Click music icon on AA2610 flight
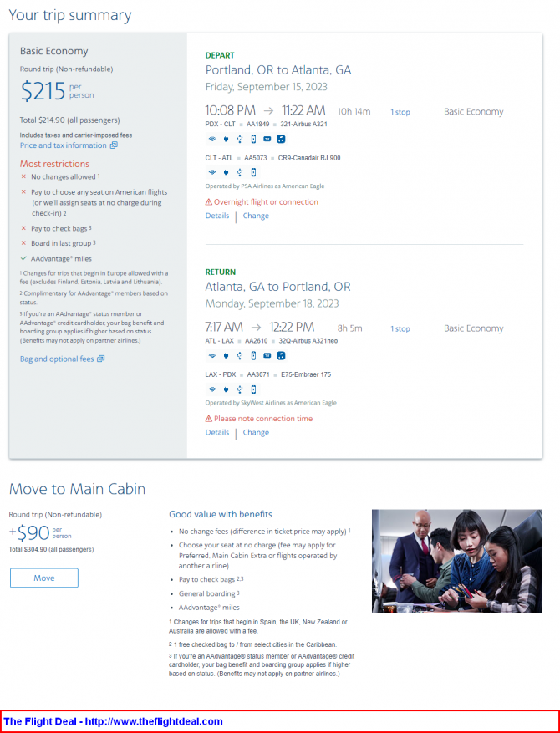 pyautogui.click(x=281, y=355)
